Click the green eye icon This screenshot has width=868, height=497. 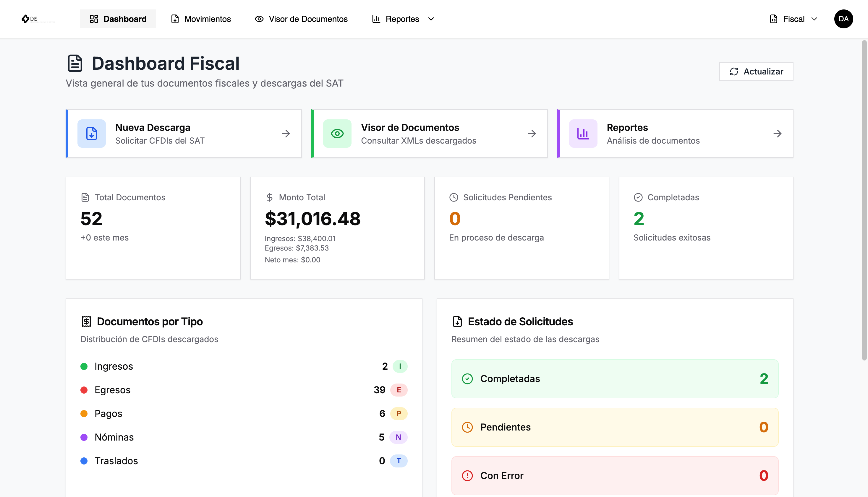click(337, 134)
